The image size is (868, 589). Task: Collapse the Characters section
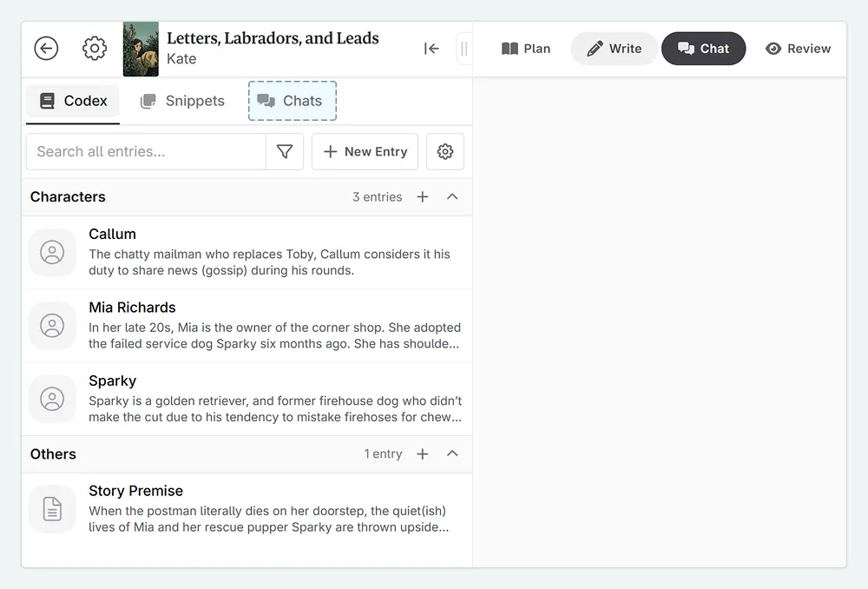click(x=452, y=197)
